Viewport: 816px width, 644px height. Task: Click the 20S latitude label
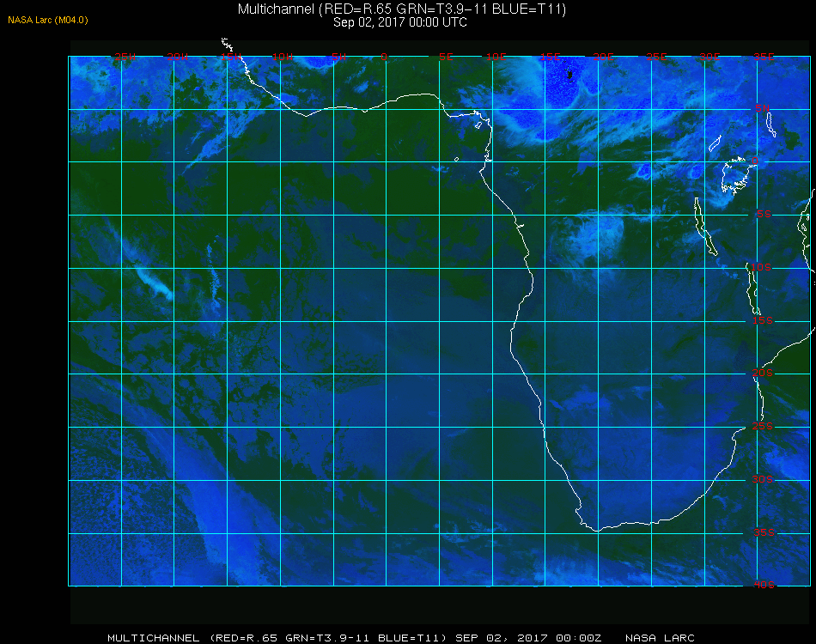(763, 373)
